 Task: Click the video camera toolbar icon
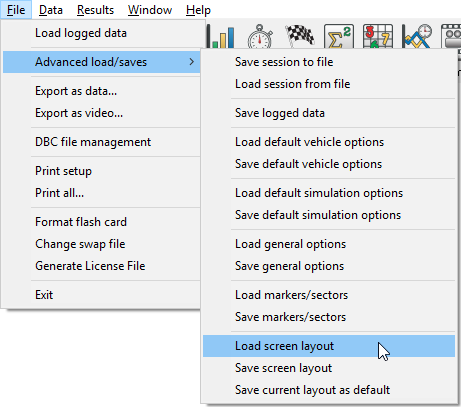tap(451, 37)
